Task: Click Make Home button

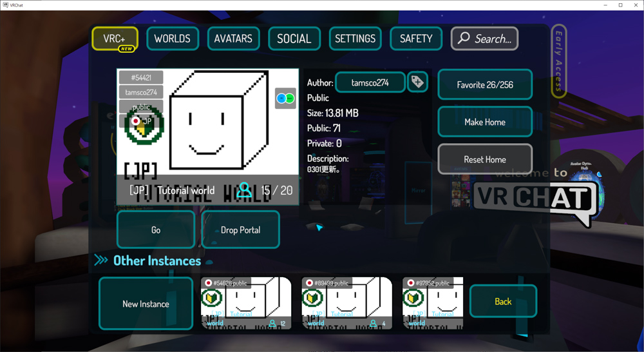Action: (485, 122)
